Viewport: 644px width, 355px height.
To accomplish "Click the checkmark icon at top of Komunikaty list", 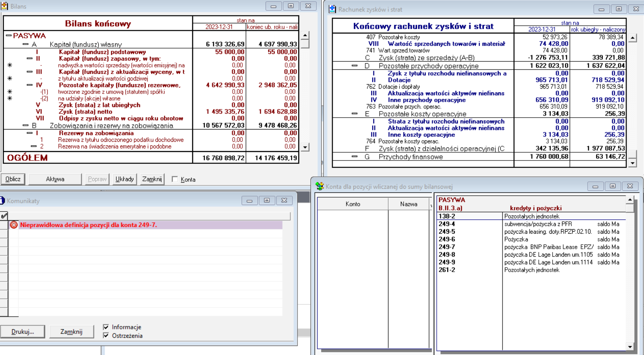I will pyautogui.click(x=4, y=215).
